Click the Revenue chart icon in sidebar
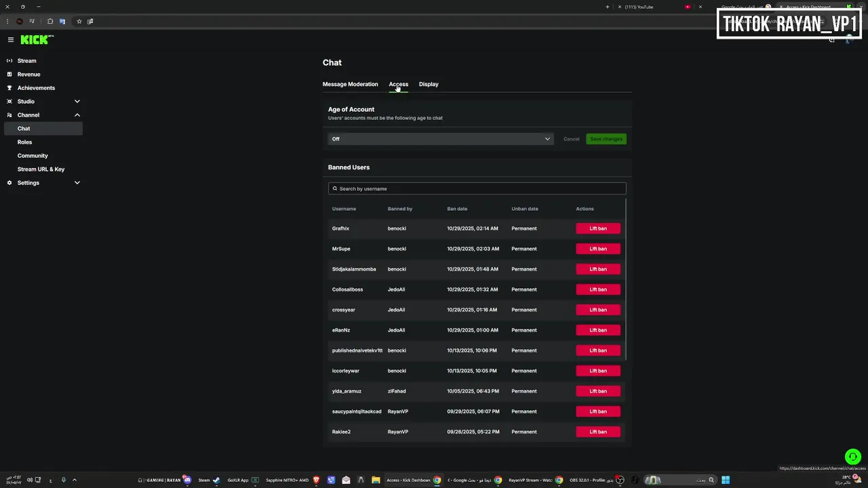The image size is (868, 488). [9, 75]
